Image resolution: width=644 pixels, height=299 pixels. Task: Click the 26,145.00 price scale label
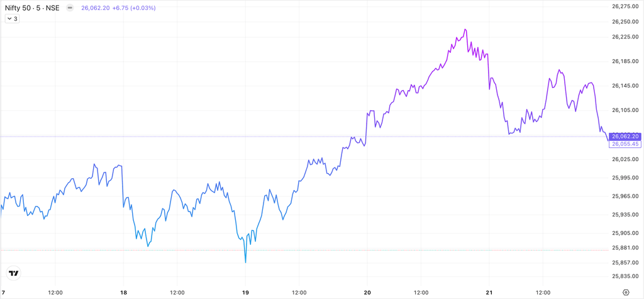pyautogui.click(x=625, y=86)
